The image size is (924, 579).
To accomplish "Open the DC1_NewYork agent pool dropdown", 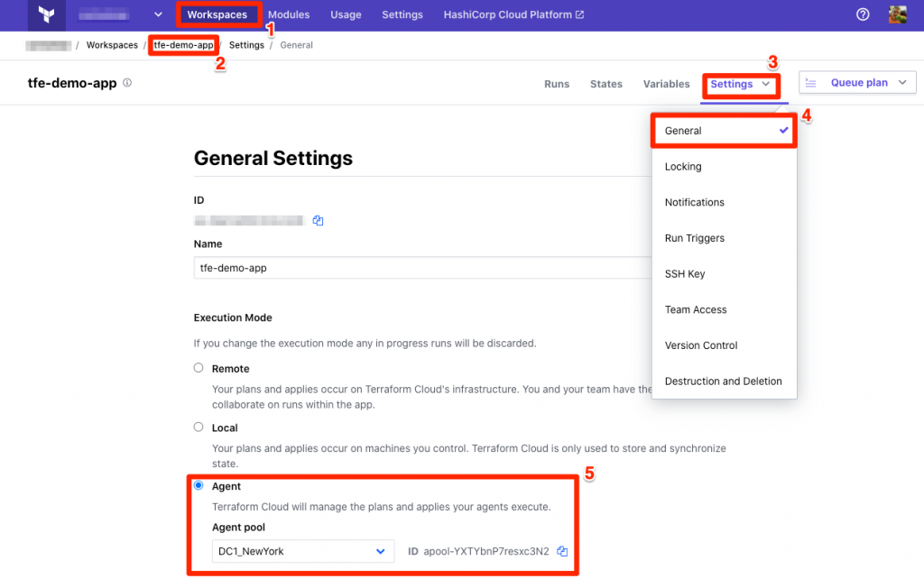I will point(303,551).
